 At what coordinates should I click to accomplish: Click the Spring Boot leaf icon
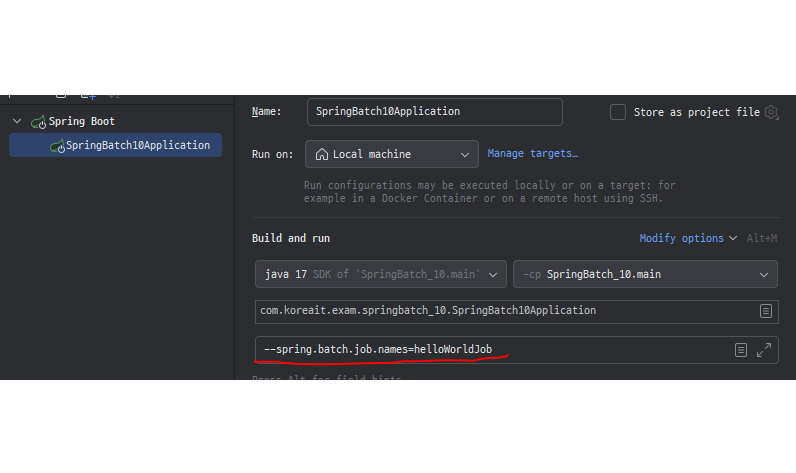(x=39, y=122)
